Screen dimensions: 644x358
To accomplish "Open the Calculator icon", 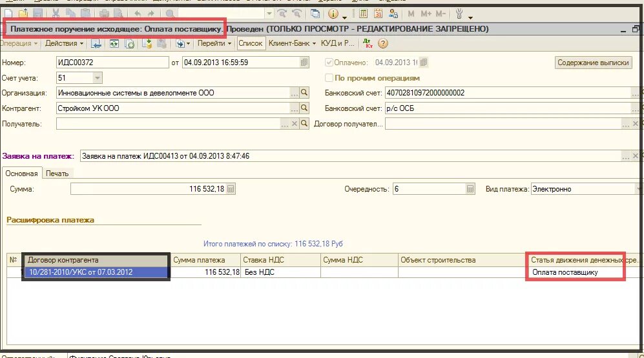I will [364, 14].
